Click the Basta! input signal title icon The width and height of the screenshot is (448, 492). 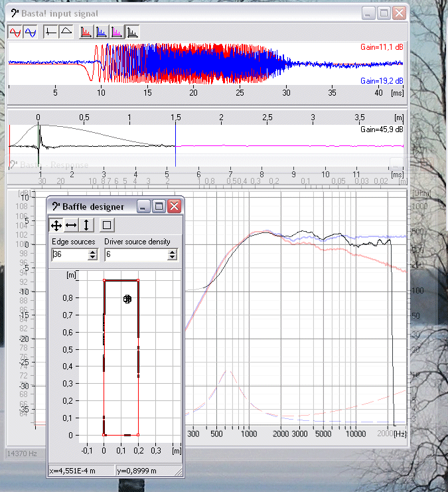15,13
